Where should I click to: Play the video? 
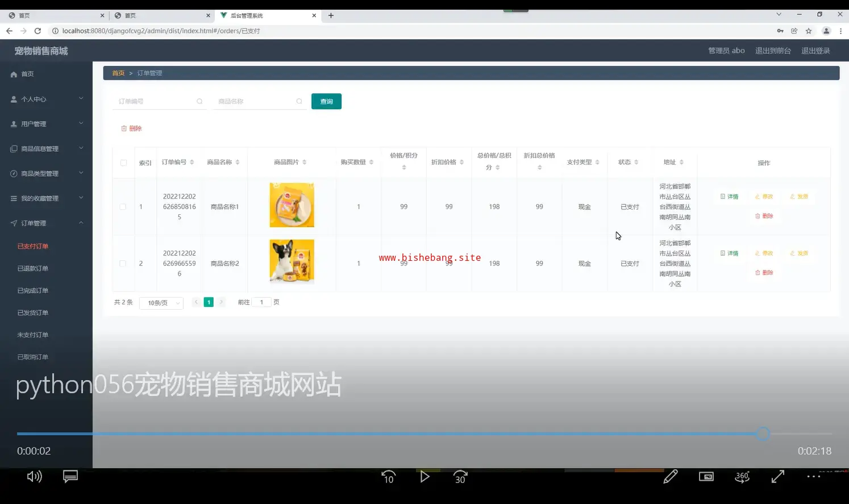(x=424, y=477)
